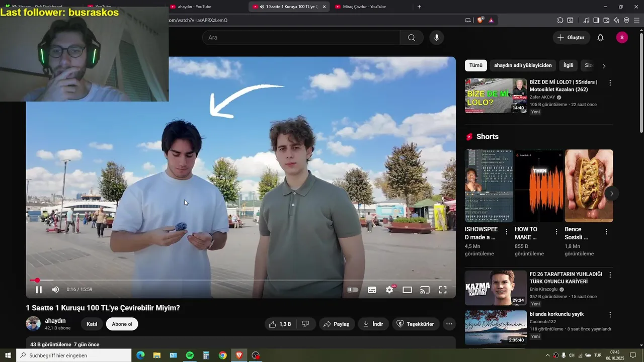Open options for 'ISHOWSPEED' short
Viewport: 644px width, 362px height.
[x=507, y=232]
